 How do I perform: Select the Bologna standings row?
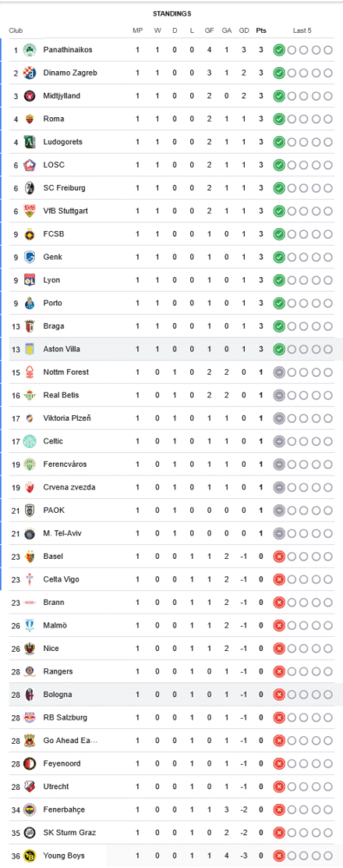172,694
